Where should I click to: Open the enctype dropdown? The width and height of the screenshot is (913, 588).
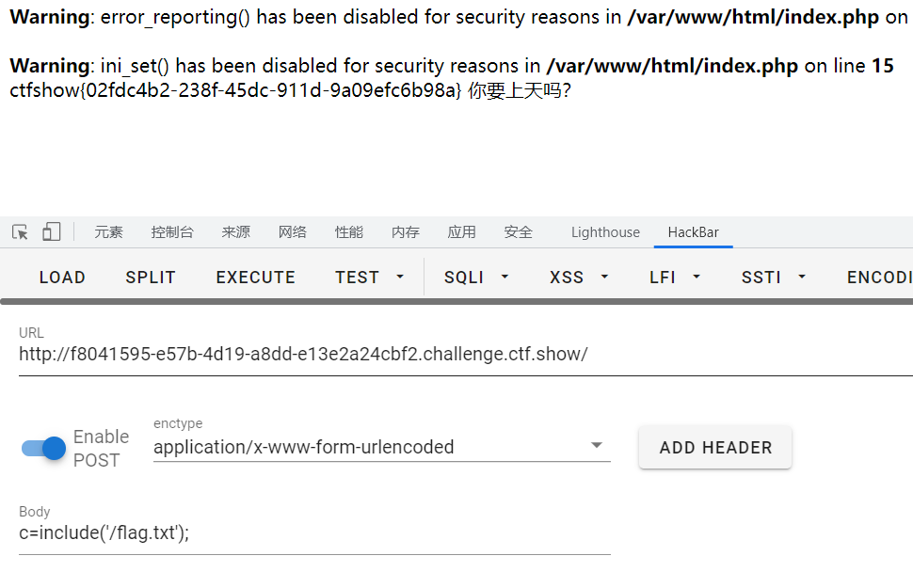381,447
